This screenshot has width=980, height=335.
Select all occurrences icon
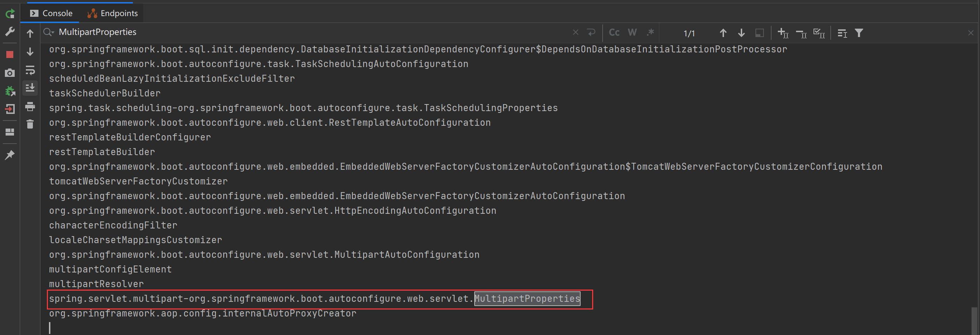coord(819,33)
